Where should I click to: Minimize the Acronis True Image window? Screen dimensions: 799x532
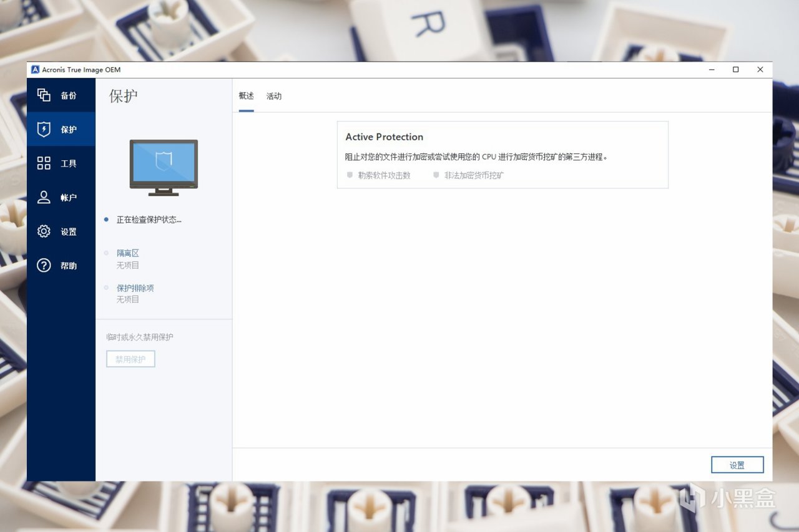pyautogui.click(x=712, y=70)
